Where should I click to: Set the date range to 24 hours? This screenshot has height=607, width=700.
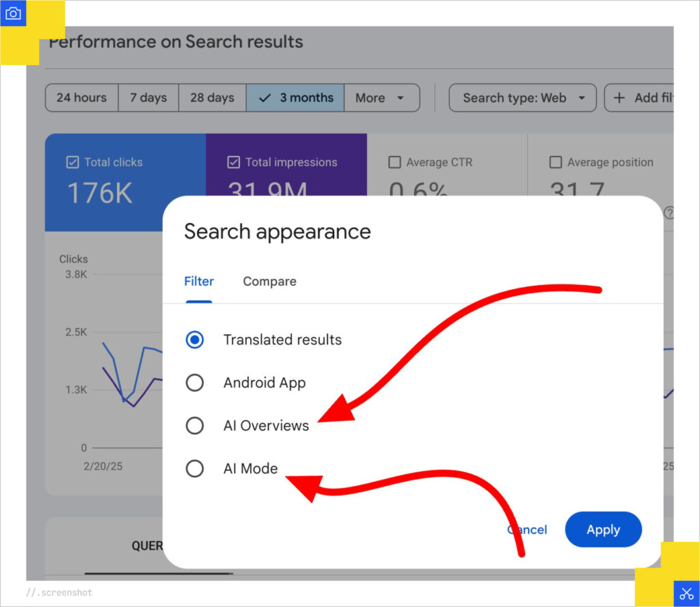[x=81, y=98]
